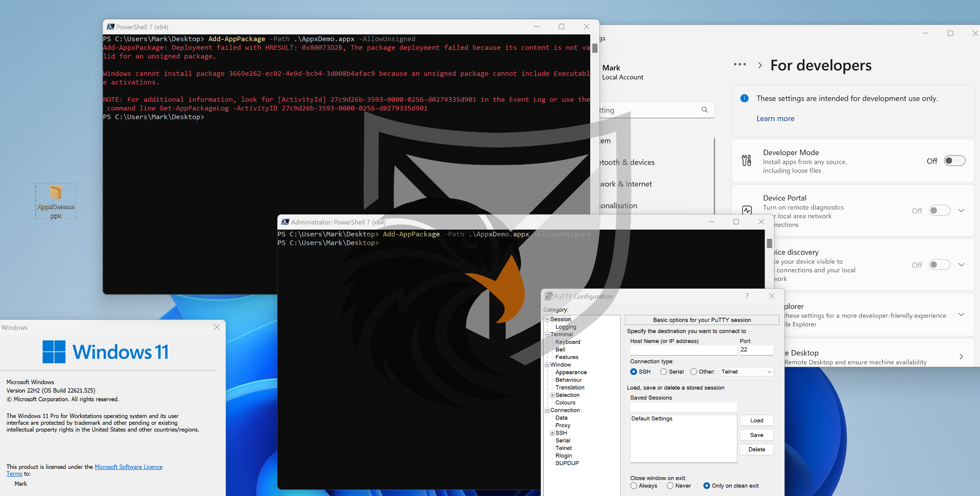This screenshot has height=496, width=980.
Task: Click the Developer Mode tools icon
Action: pos(747,160)
